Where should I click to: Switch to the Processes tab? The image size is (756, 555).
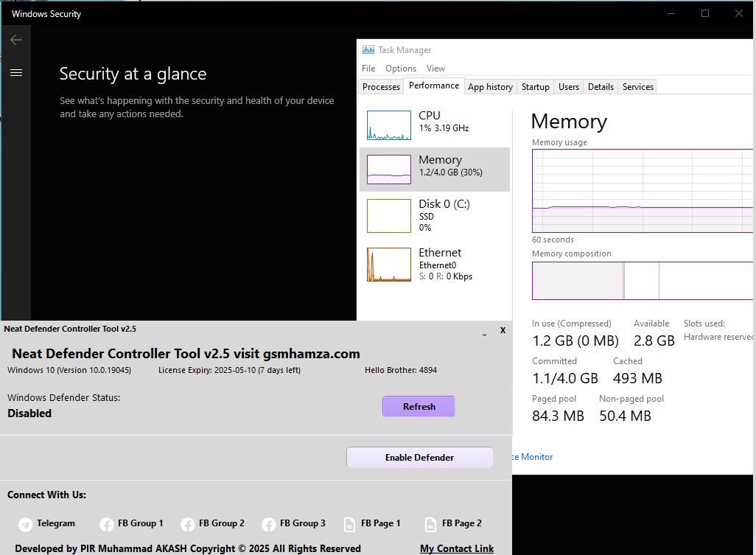[381, 87]
